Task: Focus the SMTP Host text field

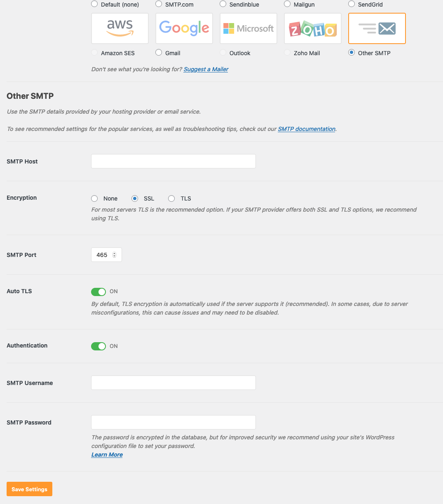Action: (x=173, y=161)
